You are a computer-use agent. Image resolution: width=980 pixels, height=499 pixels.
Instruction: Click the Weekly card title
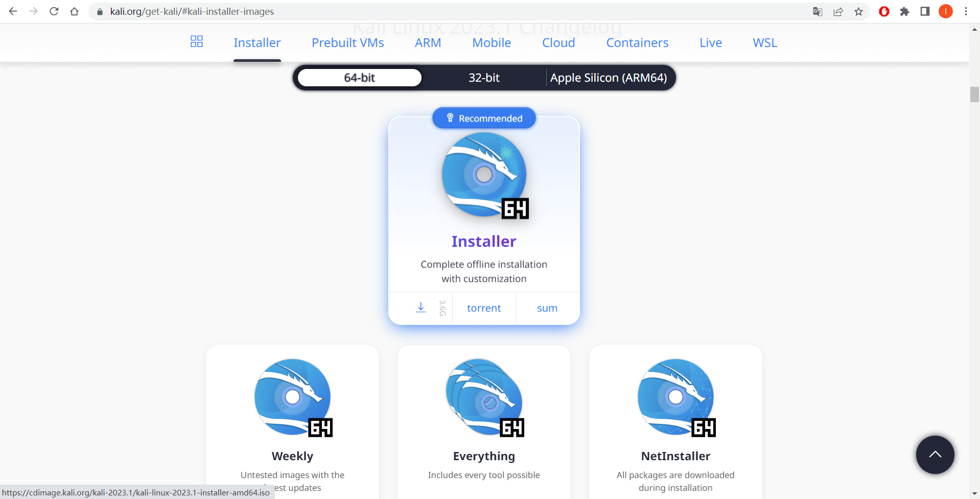(x=292, y=456)
